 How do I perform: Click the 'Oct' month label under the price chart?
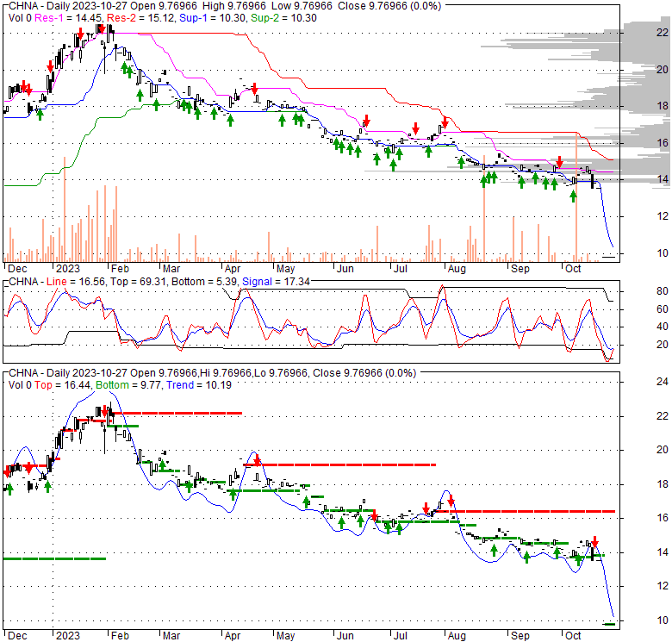click(x=573, y=269)
